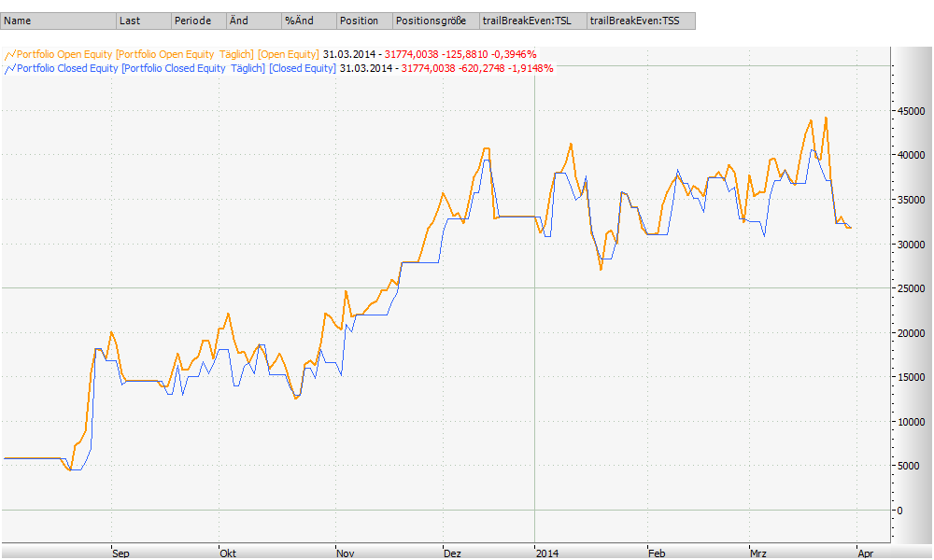Click the 35000 price axis label

pos(912,200)
